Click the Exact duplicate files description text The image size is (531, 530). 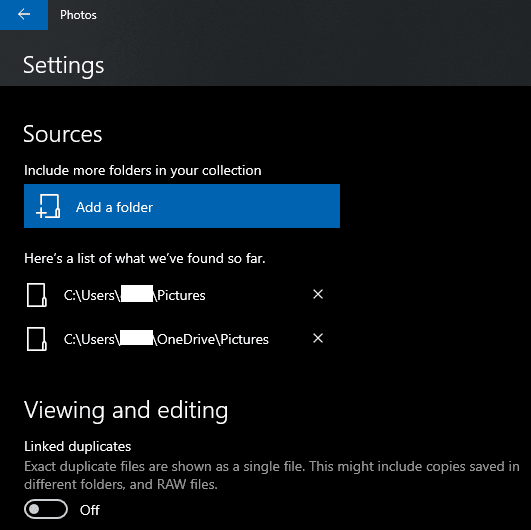tap(272, 475)
